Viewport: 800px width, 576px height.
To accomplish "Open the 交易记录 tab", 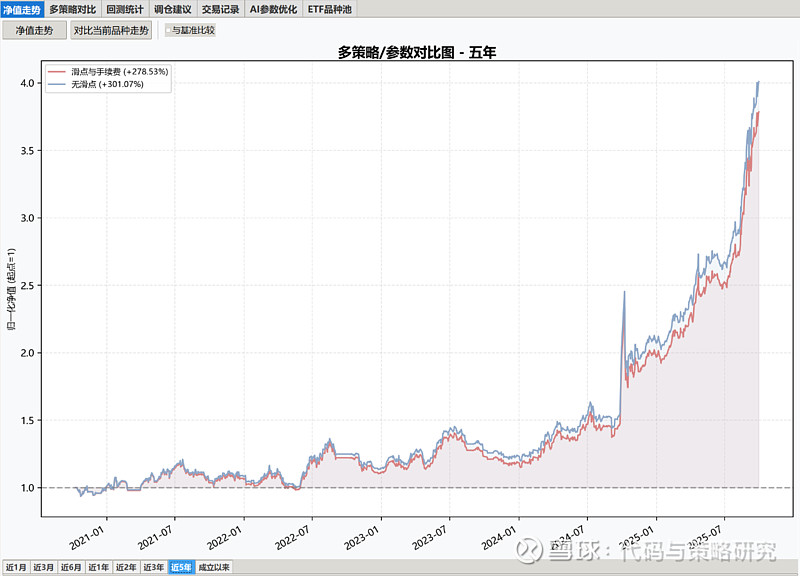I will click(x=220, y=9).
